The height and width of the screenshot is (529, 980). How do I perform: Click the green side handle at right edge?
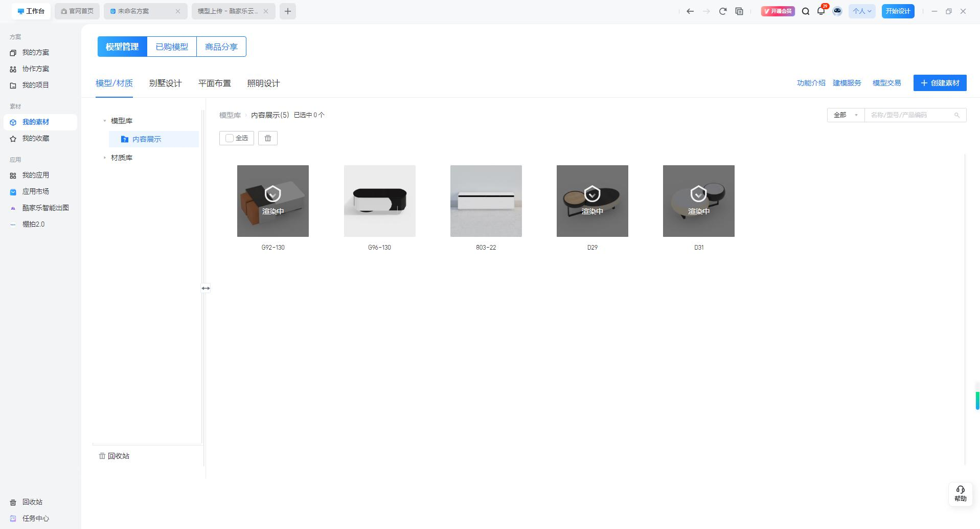[977, 401]
